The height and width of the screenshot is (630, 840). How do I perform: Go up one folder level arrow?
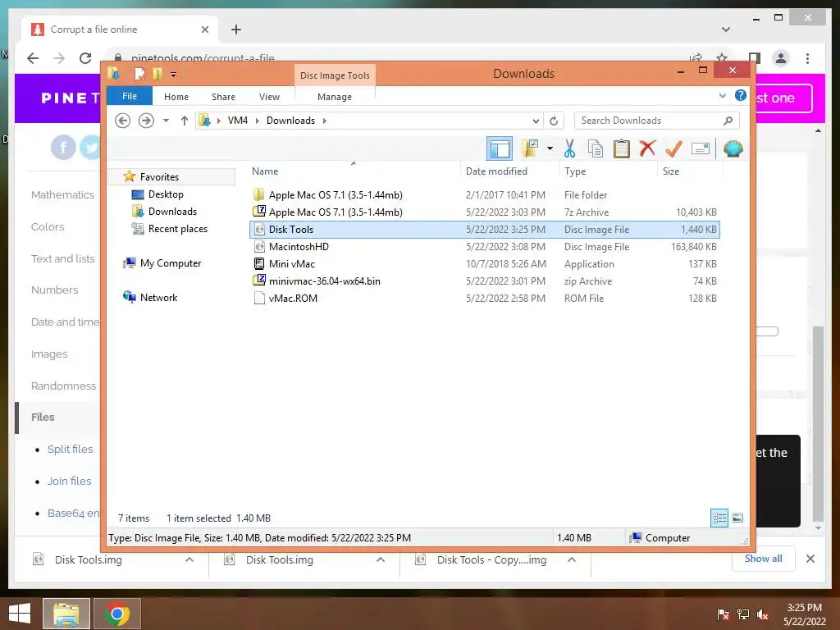pos(185,121)
